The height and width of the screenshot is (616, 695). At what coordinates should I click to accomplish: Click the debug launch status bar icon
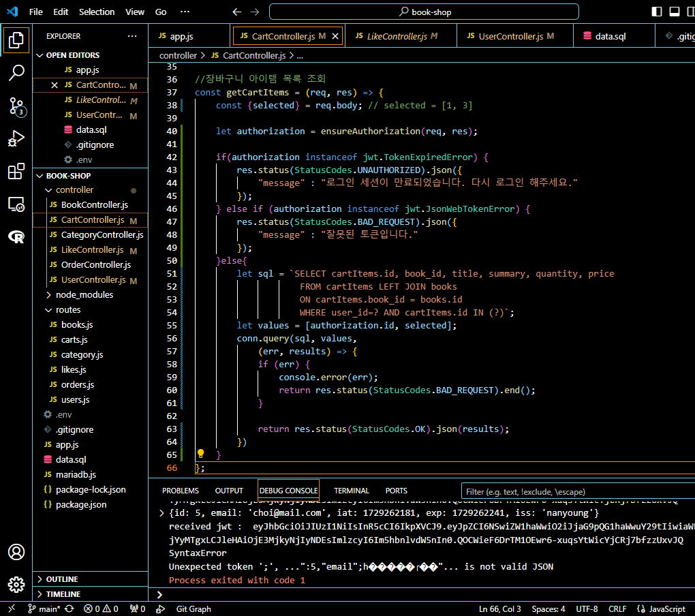pyautogui.click(x=160, y=609)
